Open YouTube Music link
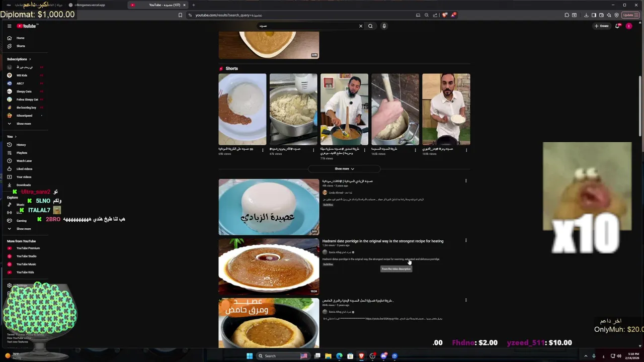Viewport: 644px width, 362px height. tap(26, 264)
